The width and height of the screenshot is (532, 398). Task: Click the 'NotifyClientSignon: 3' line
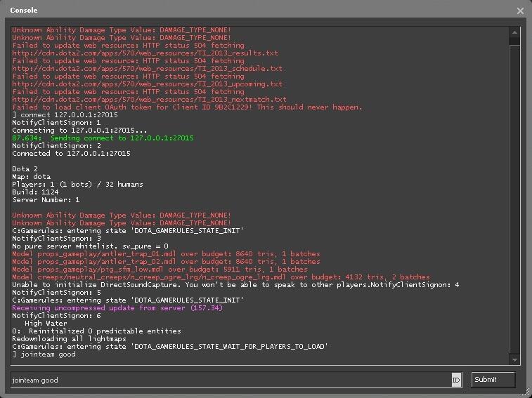(x=56, y=239)
